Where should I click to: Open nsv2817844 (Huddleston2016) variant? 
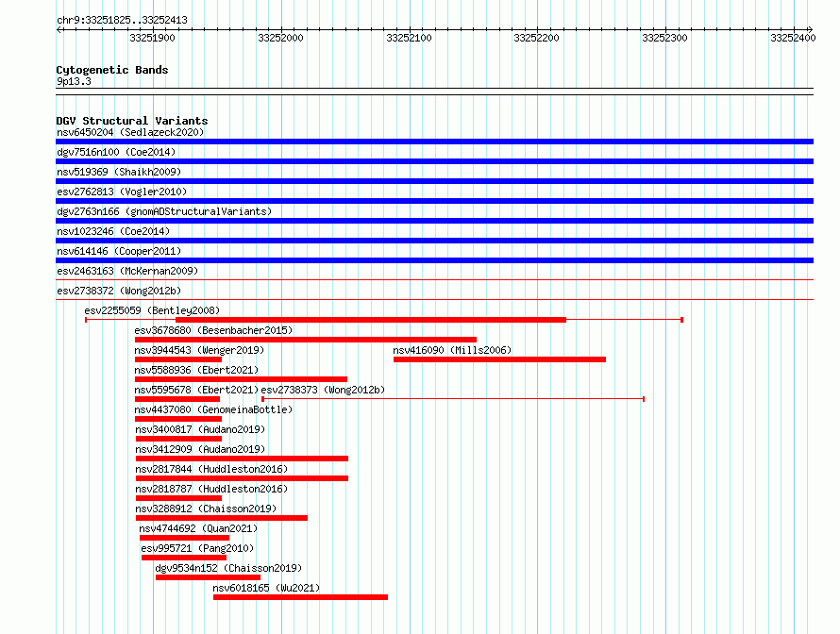coord(211,469)
